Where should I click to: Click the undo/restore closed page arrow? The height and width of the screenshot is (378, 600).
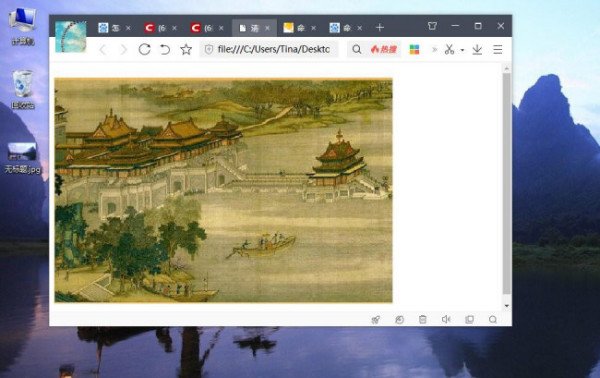coord(165,50)
